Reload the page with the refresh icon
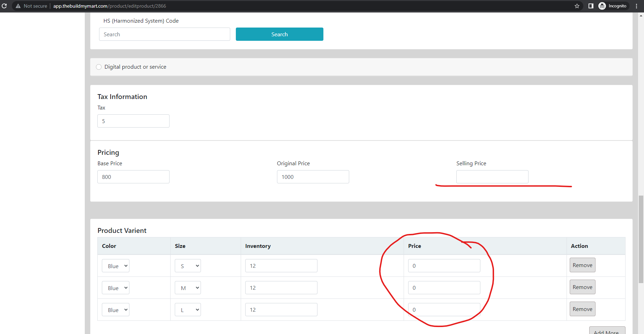This screenshot has width=644, height=334. (x=4, y=6)
